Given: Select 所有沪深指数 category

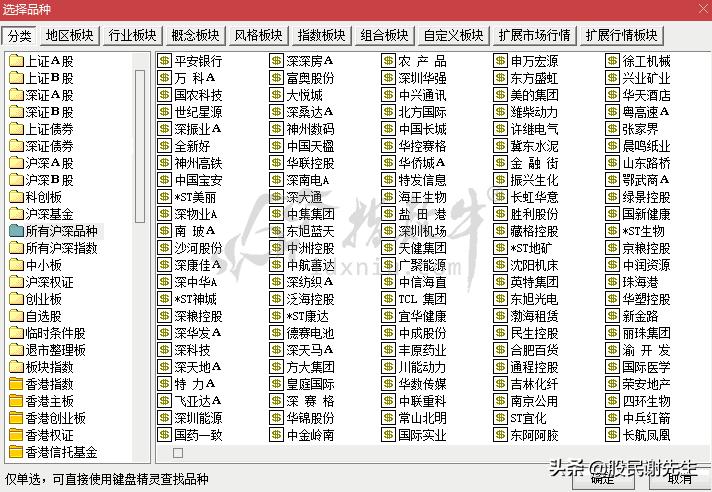Looking at the screenshot, I should 61,248.
